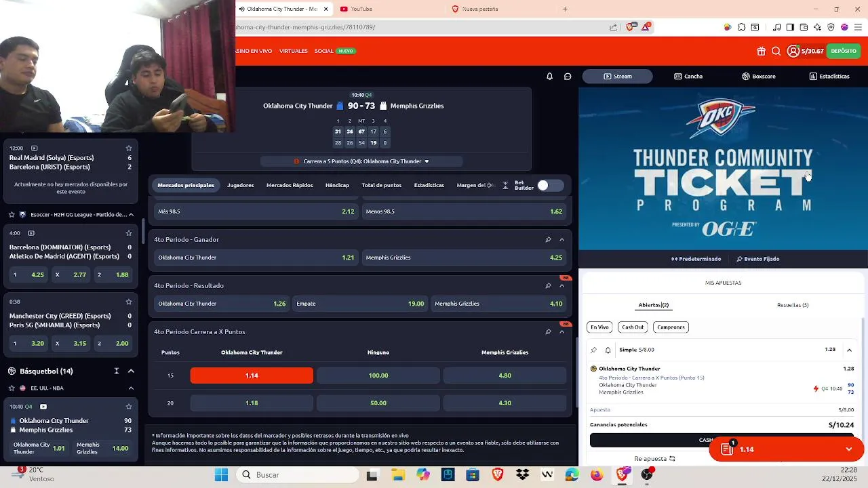The image size is (868, 488).
Task: Click Brave Rewards triangle icon
Action: coord(645,27)
